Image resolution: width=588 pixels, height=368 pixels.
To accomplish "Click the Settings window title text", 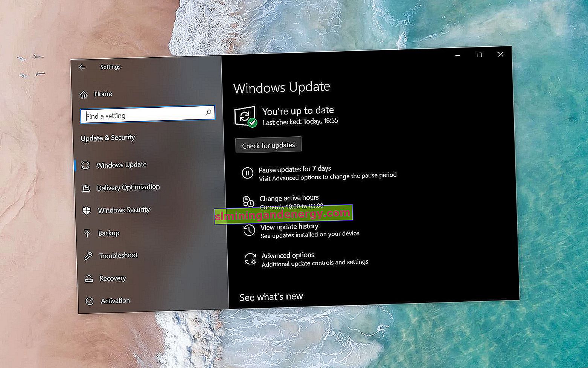I will pos(110,67).
